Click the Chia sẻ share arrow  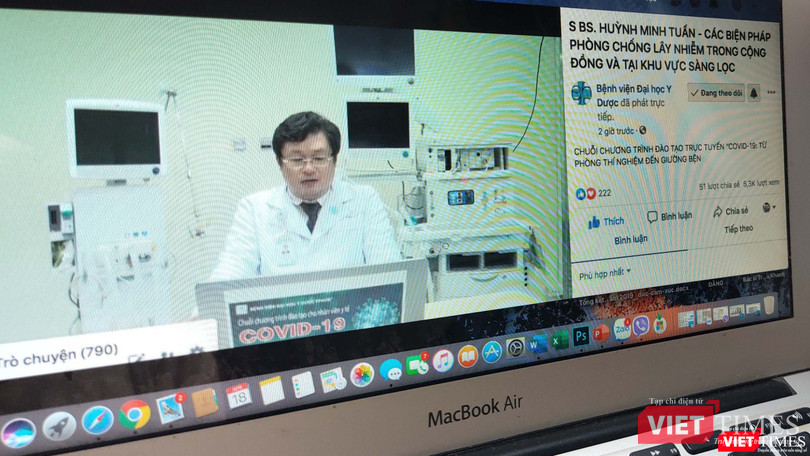click(730, 211)
